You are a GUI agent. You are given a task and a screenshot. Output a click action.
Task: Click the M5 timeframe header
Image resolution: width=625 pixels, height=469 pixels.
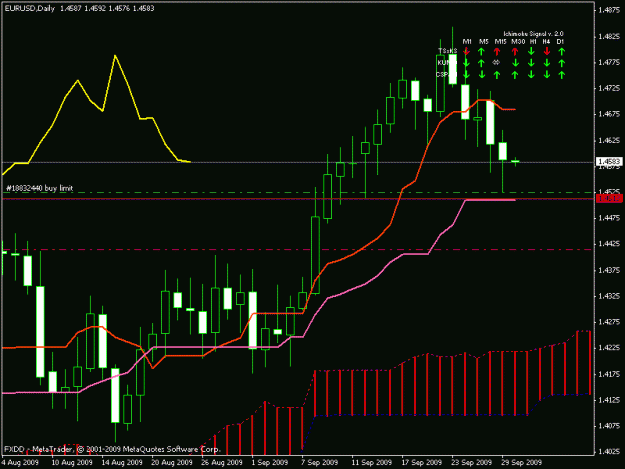click(483, 41)
